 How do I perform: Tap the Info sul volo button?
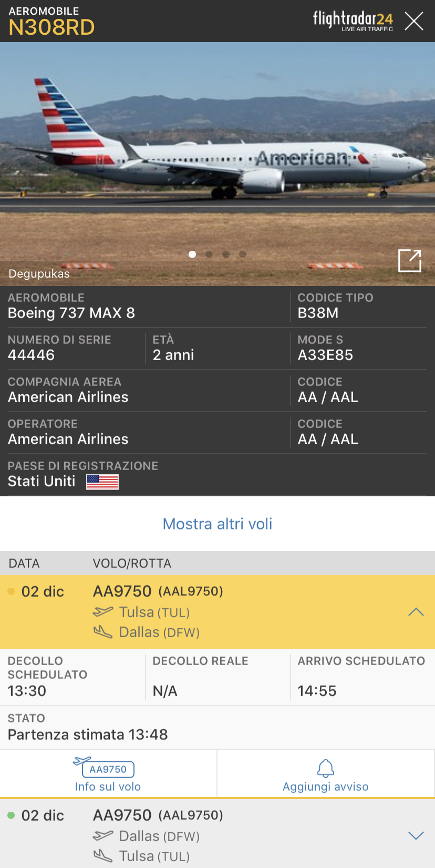click(x=108, y=787)
